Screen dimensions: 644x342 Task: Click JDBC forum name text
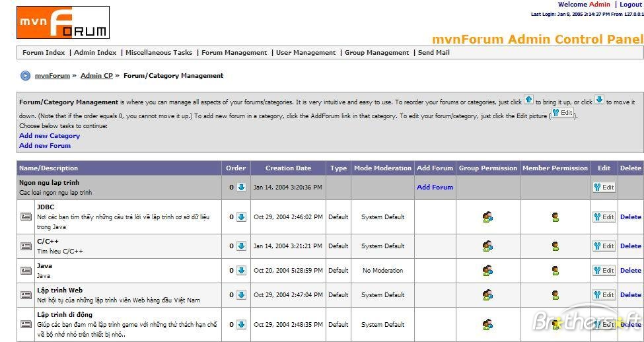pos(46,207)
